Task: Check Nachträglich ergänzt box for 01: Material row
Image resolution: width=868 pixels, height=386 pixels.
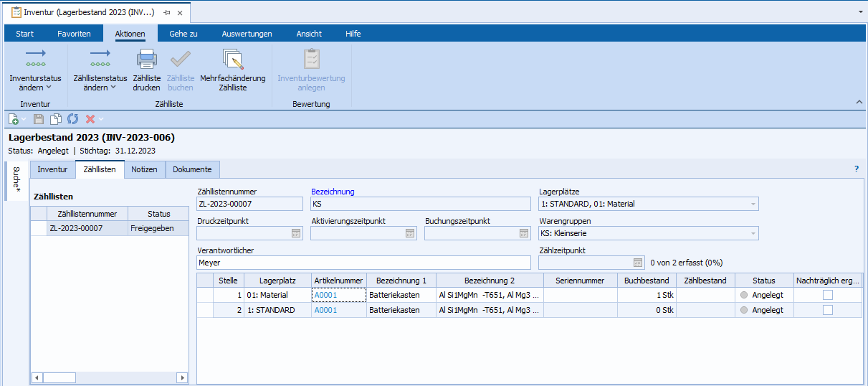Action: (x=828, y=295)
